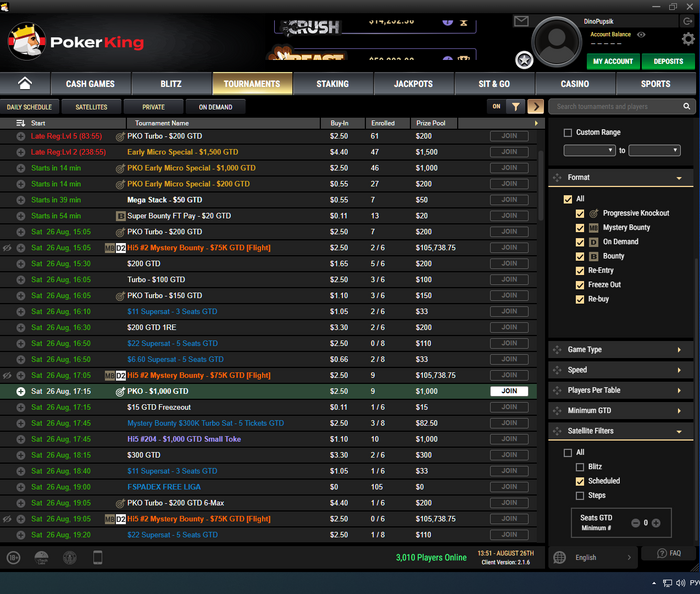The image size is (700, 594).
Task: Click the 18+ age restriction icon
Action: (13, 557)
